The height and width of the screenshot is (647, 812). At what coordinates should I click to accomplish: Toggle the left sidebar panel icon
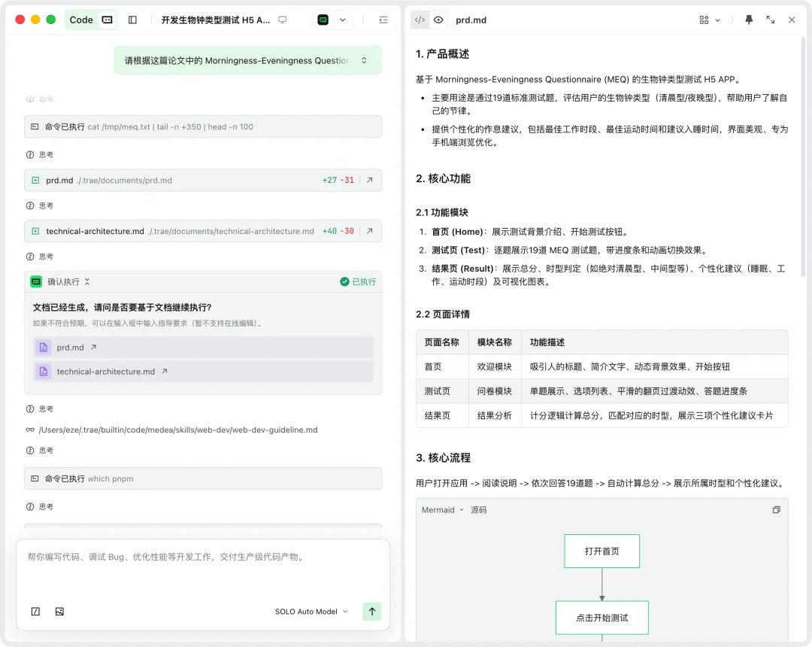[x=132, y=20]
